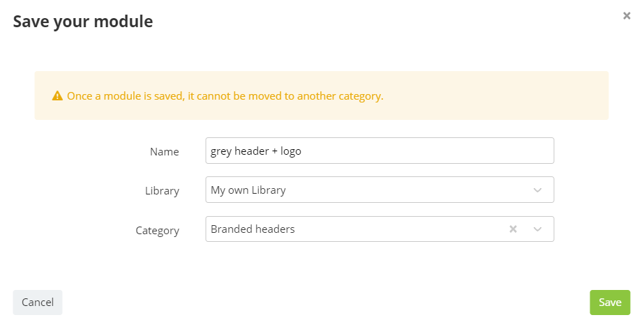Click the Save your module heading
Viewport: 644px width, 329px height.
(83, 22)
